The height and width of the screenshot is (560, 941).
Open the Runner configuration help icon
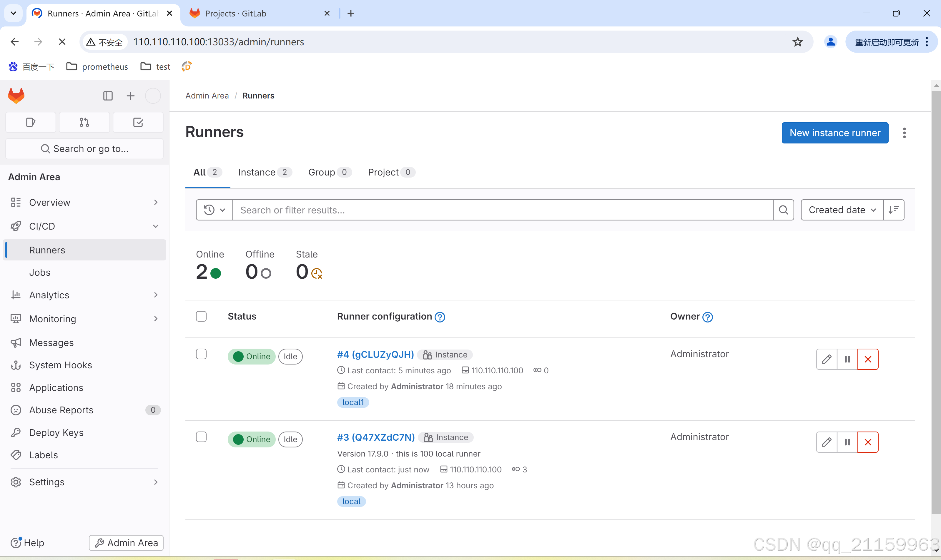[440, 317]
